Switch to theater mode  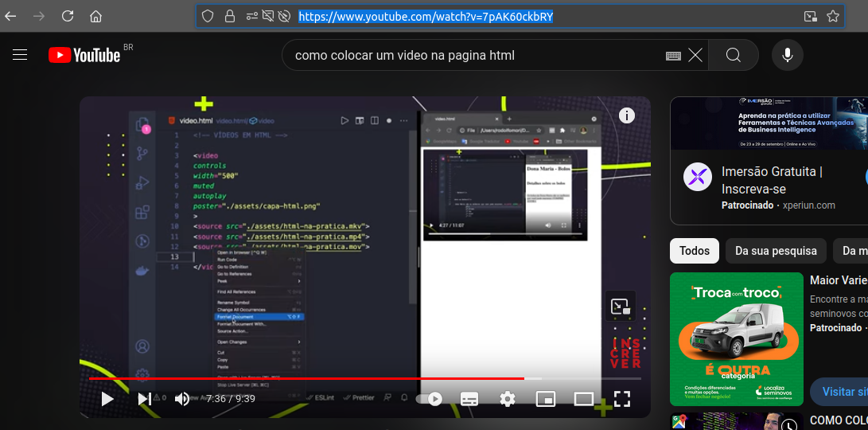pyautogui.click(x=583, y=398)
